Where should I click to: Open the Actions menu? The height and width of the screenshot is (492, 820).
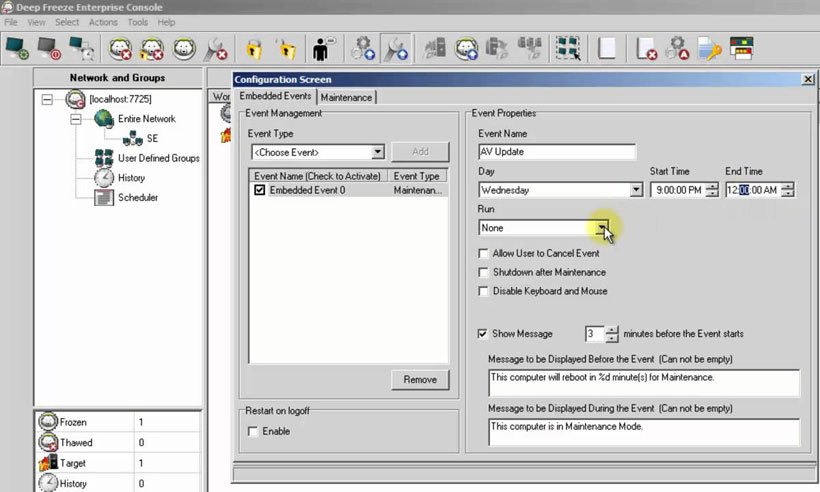click(x=103, y=22)
